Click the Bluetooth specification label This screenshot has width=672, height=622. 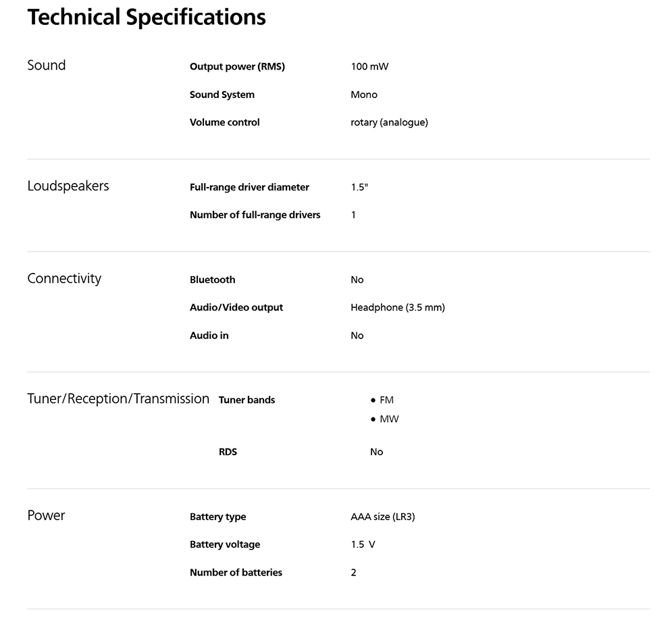pyautogui.click(x=212, y=280)
